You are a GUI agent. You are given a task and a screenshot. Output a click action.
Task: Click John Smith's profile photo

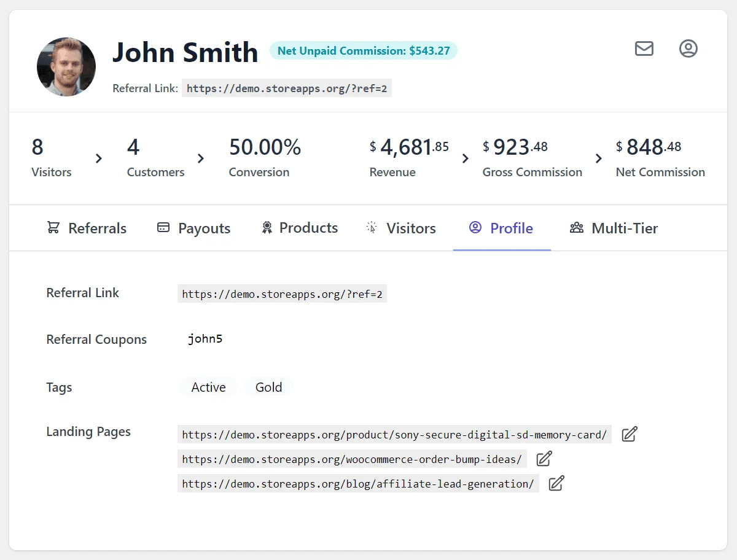tap(66, 67)
